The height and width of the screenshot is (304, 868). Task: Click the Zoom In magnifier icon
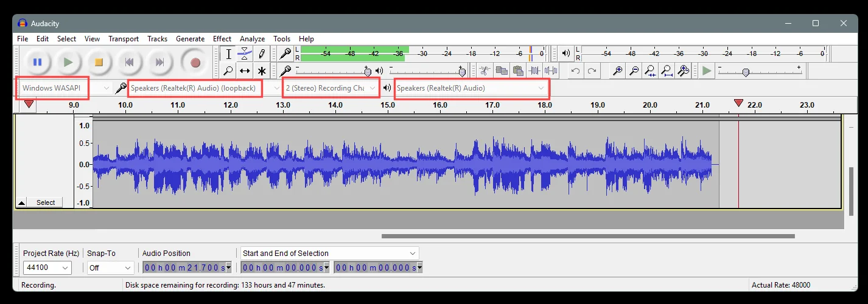[617, 71]
